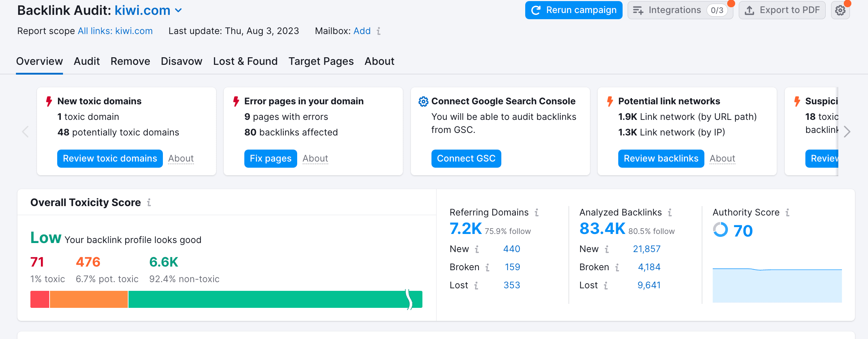Show previous cards with left carousel arrow

click(x=25, y=131)
